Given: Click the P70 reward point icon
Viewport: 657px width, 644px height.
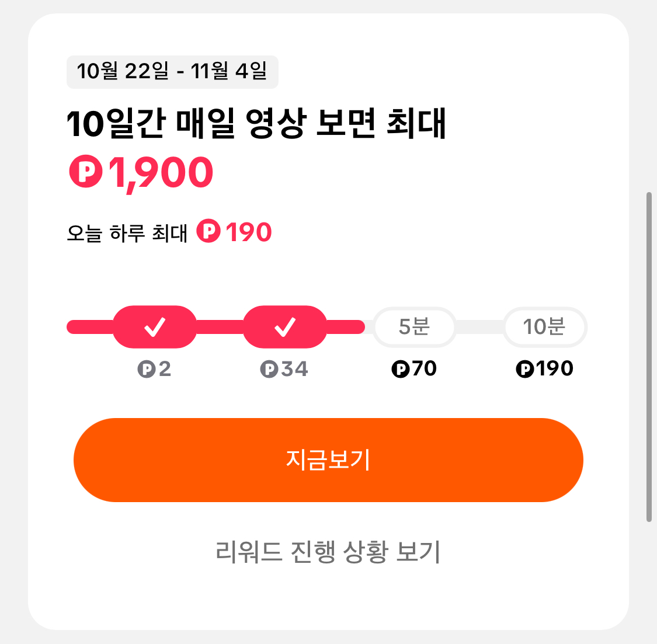Looking at the screenshot, I should pyautogui.click(x=401, y=368).
